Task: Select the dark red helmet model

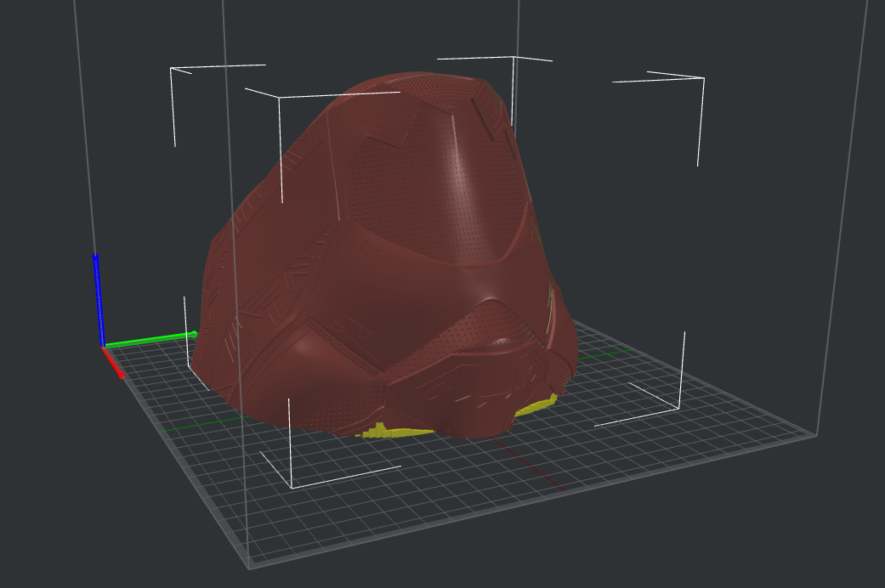Action: click(383, 255)
